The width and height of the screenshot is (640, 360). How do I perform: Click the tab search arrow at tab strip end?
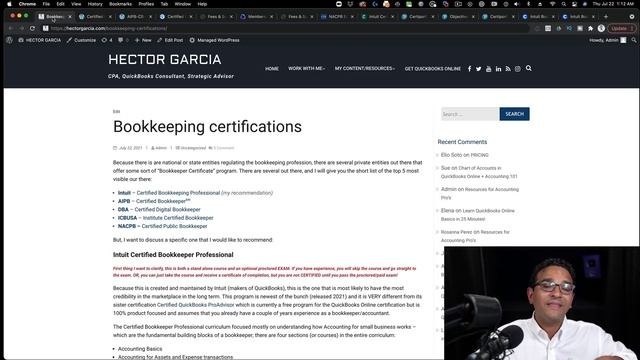(x=632, y=17)
